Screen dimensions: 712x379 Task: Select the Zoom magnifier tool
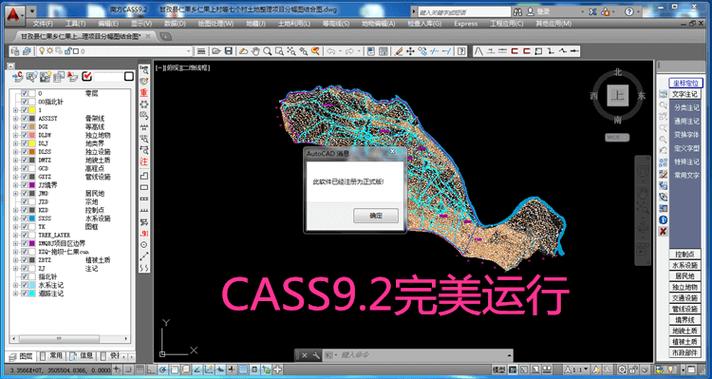[x=268, y=51]
